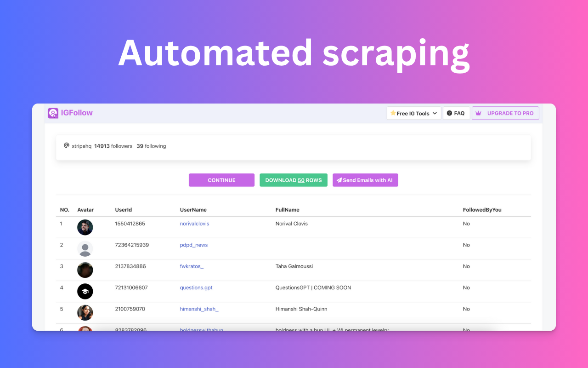Open the fwkratos_ profile link
Viewport: 588px width, 368px height.
(x=192, y=266)
